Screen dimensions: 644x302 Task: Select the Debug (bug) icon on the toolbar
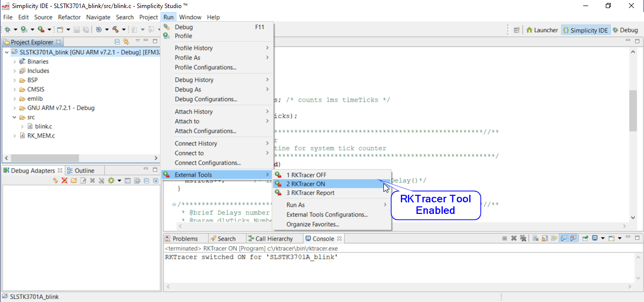tap(8, 30)
